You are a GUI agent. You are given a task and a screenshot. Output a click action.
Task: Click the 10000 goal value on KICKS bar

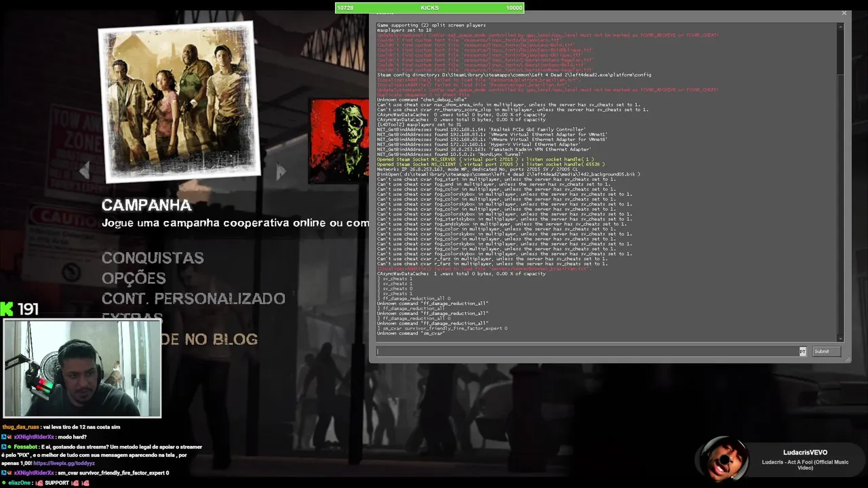click(514, 7)
